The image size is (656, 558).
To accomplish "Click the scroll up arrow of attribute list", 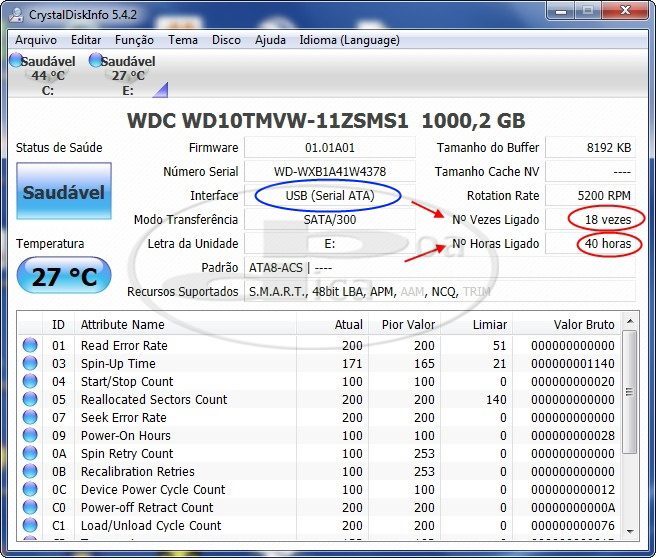I will tap(630, 321).
